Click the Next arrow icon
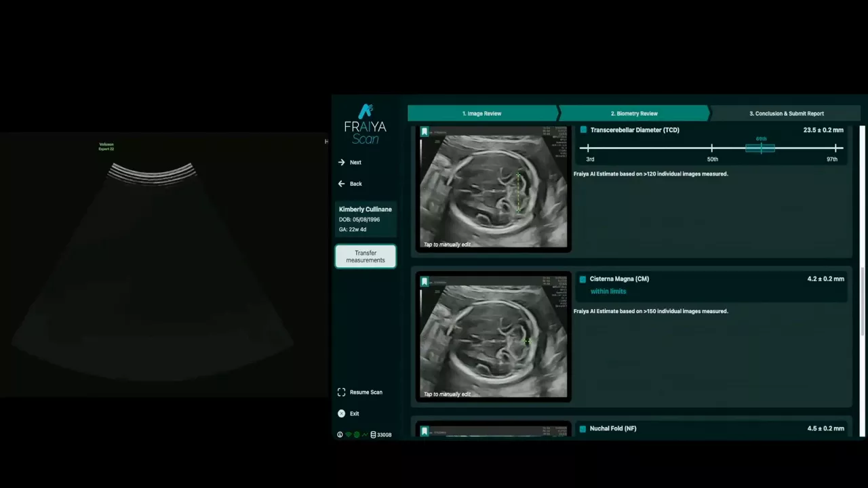 pyautogui.click(x=341, y=163)
